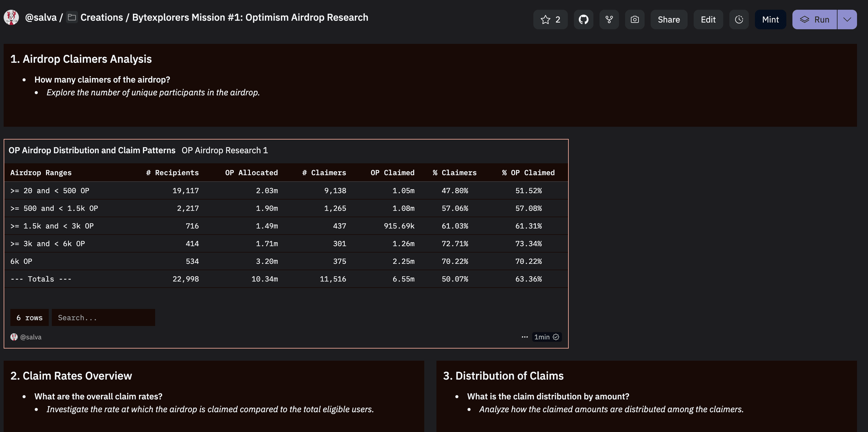
Task: Focus the table Search field
Action: click(x=103, y=317)
